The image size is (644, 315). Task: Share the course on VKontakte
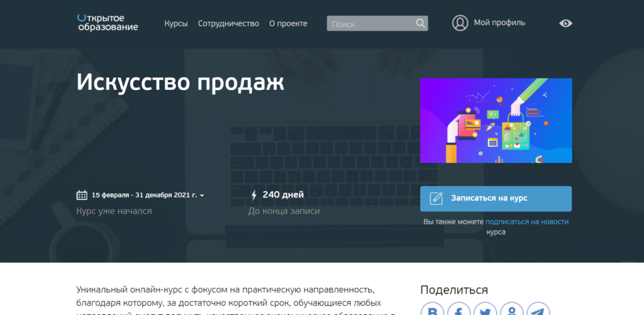[x=433, y=311]
